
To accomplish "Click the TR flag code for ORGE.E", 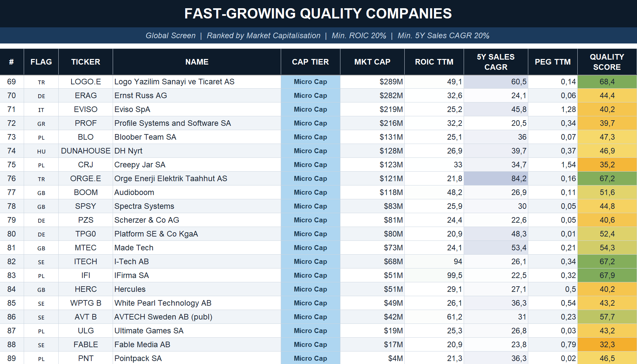I will point(41,179).
